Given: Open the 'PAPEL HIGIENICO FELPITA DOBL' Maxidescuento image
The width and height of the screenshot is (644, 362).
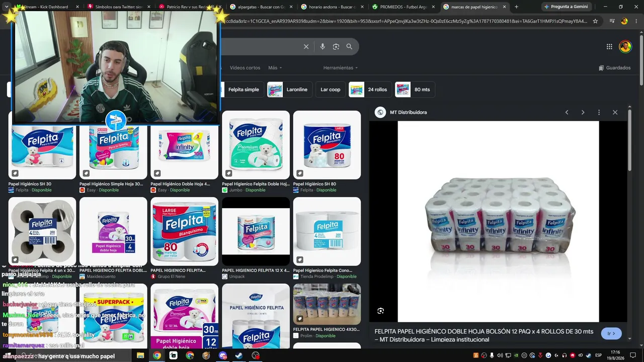Looking at the screenshot, I should click(113, 231).
